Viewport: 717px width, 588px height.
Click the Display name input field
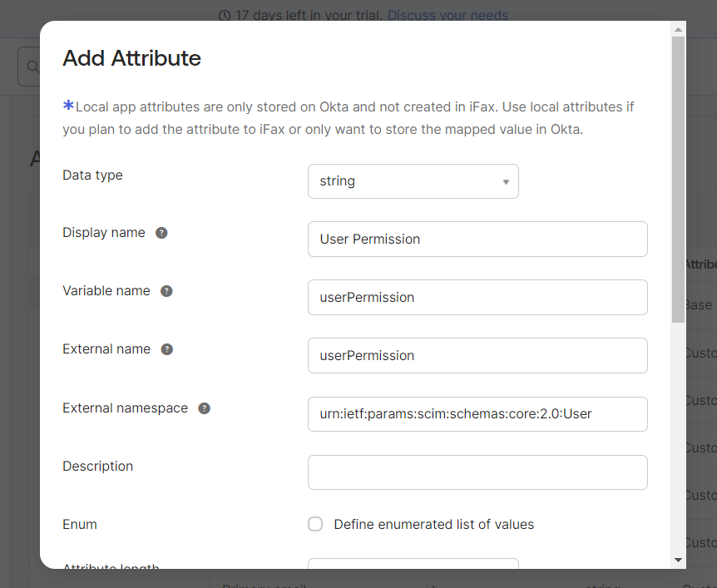[477, 240]
